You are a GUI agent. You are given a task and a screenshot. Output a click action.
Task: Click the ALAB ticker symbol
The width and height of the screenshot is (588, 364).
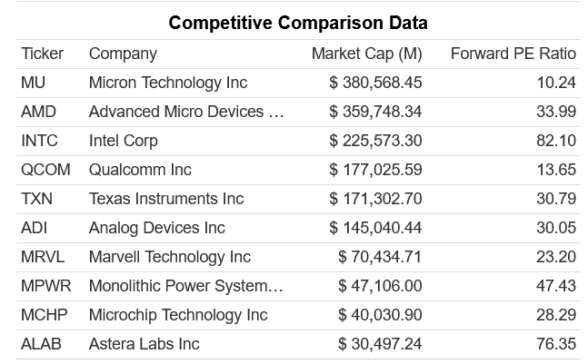point(41,344)
